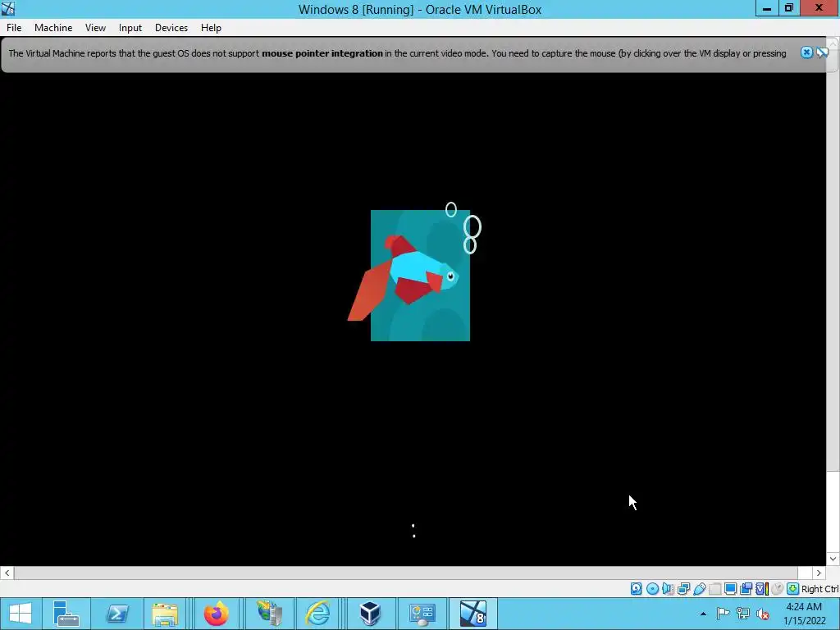Click the network adapter status icon
Screen dimensions: 840x630
(683, 589)
